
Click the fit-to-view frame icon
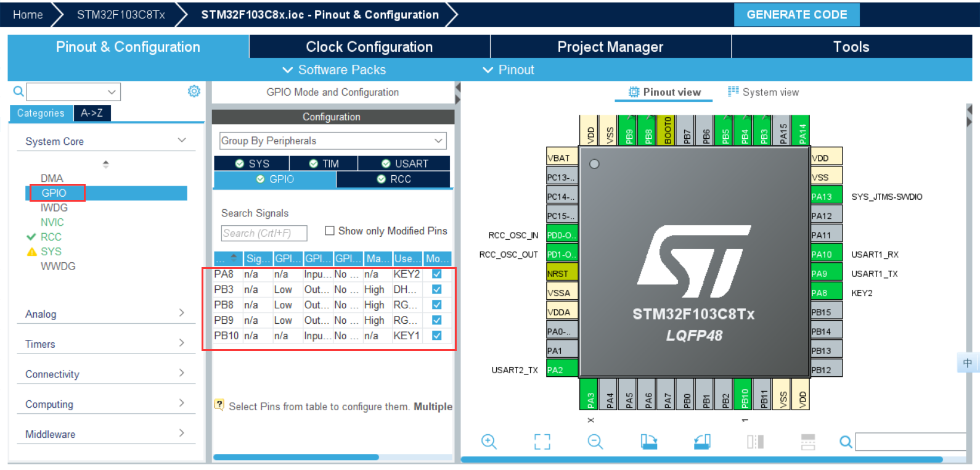tap(542, 442)
